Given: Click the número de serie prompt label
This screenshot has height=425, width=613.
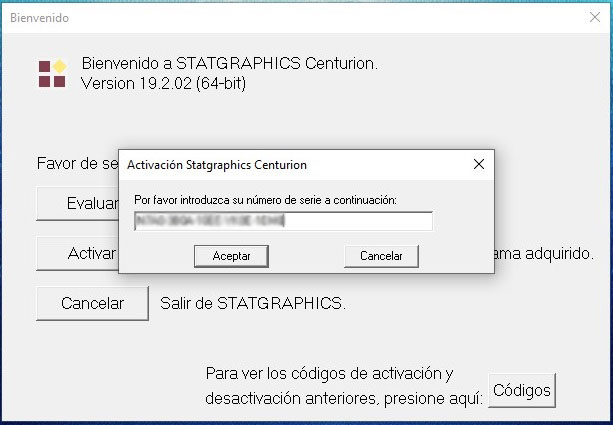Looking at the screenshot, I should (x=265, y=200).
